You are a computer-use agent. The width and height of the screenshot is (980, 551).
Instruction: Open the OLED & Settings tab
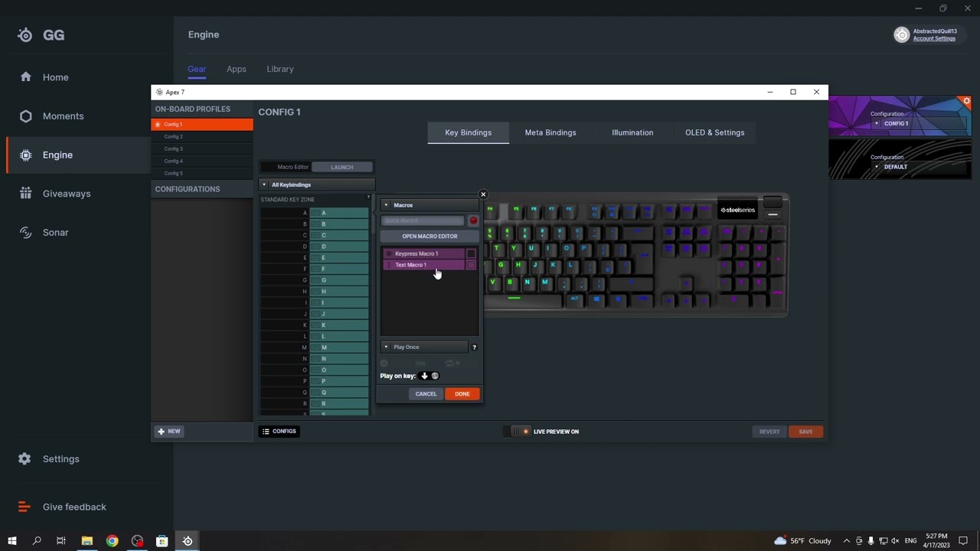714,132
